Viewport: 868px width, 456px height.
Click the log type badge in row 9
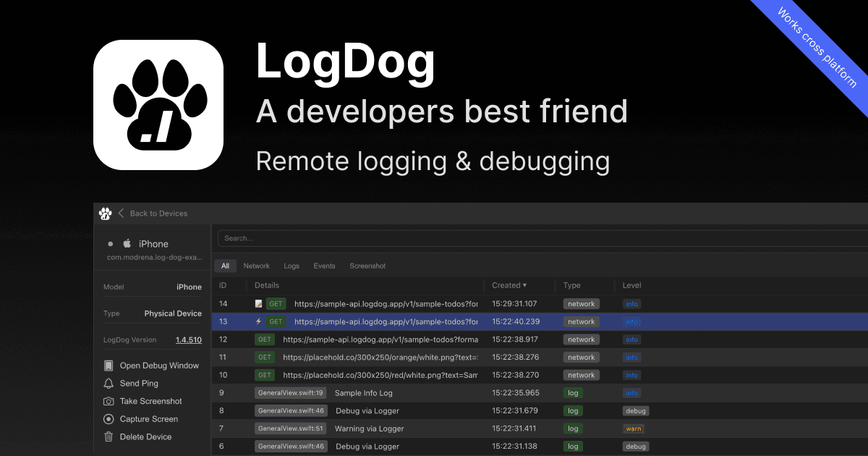click(573, 393)
